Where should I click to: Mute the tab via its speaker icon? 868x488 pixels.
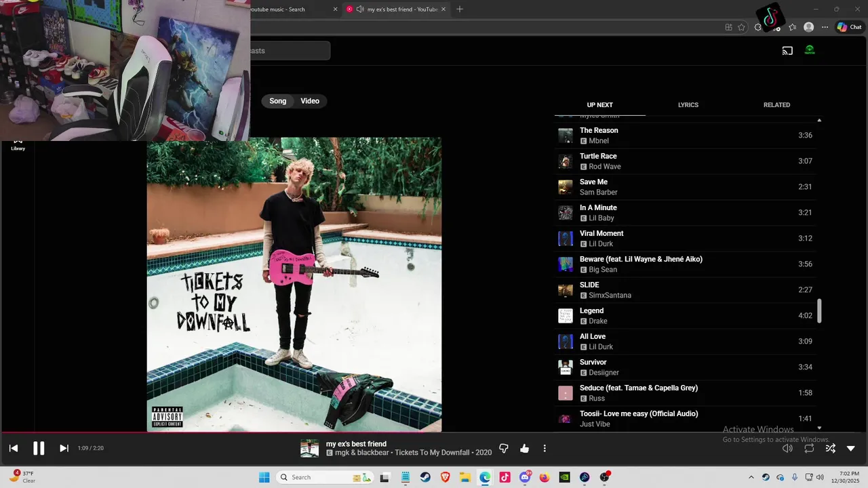(360, 9)
